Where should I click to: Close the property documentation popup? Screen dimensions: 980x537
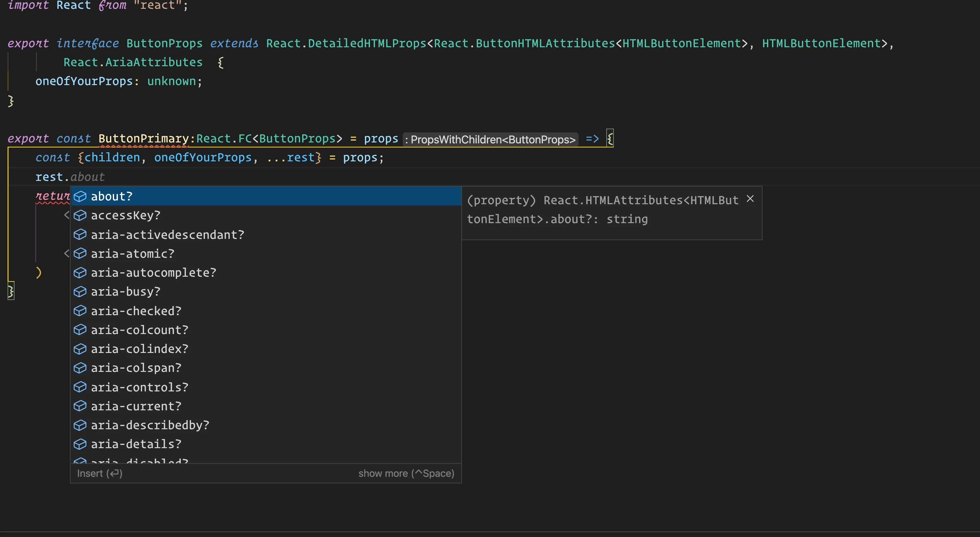click(x=750, y=199)
